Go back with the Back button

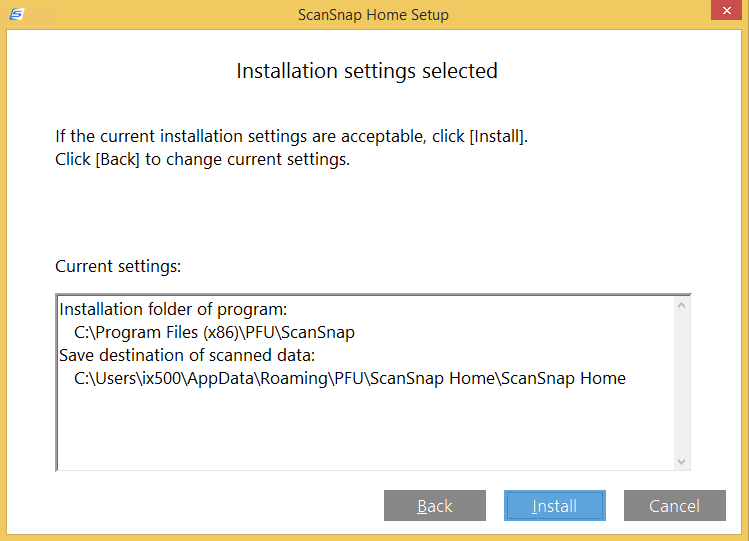[435, 506]
